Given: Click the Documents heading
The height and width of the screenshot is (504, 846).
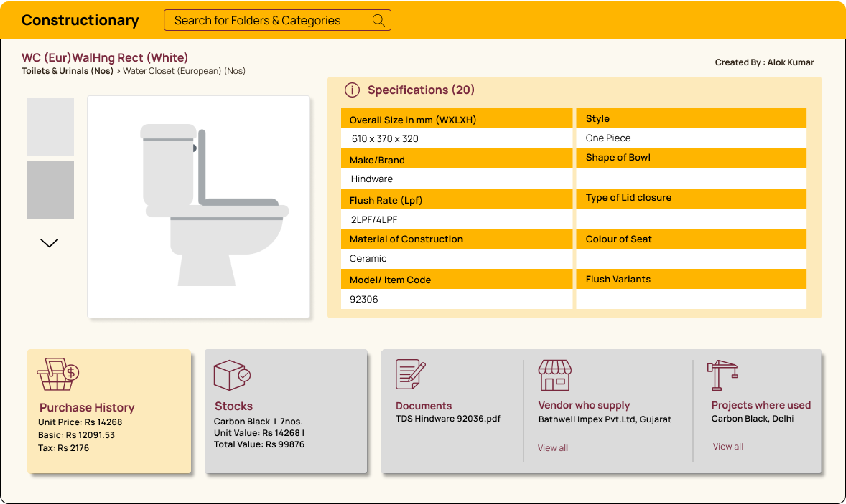Looking at the screenshot, I should pyautogui.click(x=424, y=406).
